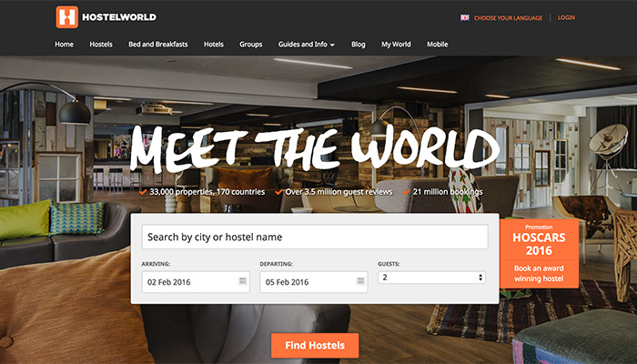Open Bed and Breakfasts in navigation
Image resolution: width=637 pixels, height=364 pixels.
pos(158,45)
